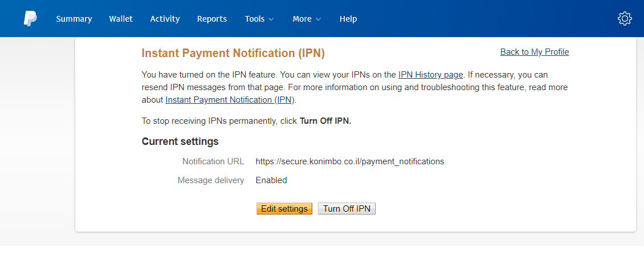Select the notification URL https://secure.konimbo.co.il/payment_notifications
The height and width of the screenshot is (255, 644).
point(350,161)
